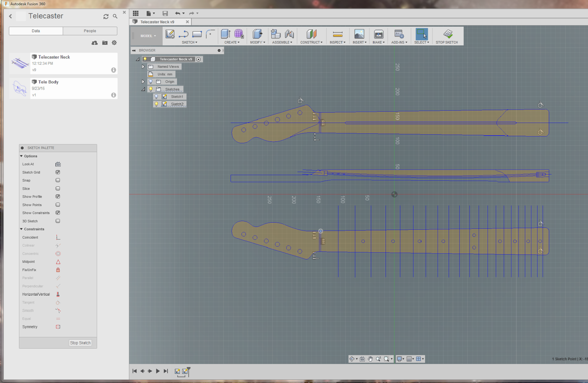Click the Stop Sketch toolbar icon
This screenshot has height=383, width=588.
[447, 34]
